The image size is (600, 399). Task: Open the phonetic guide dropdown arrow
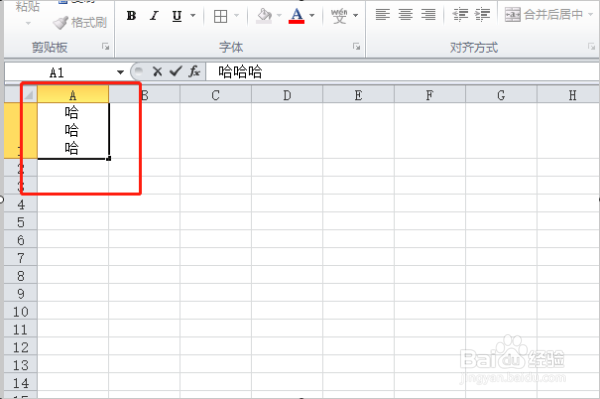point(355,16)
